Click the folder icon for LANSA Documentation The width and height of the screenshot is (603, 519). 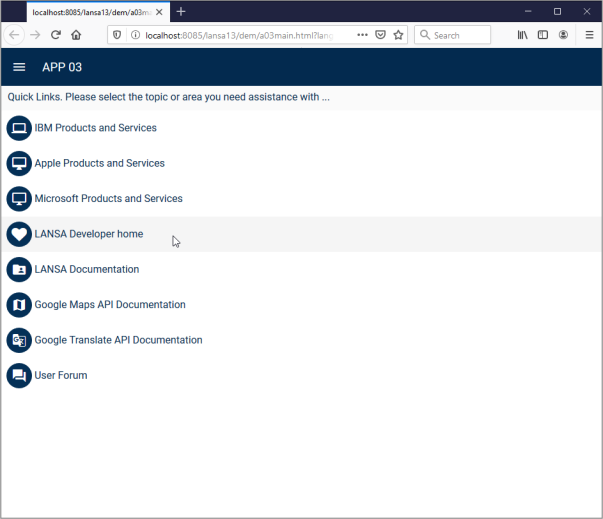pos(19,269)
